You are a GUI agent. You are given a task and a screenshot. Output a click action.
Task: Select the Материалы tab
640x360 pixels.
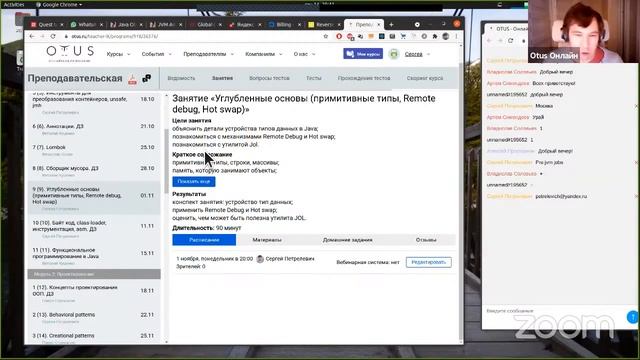pyautogui.click(x=267, y=240)
